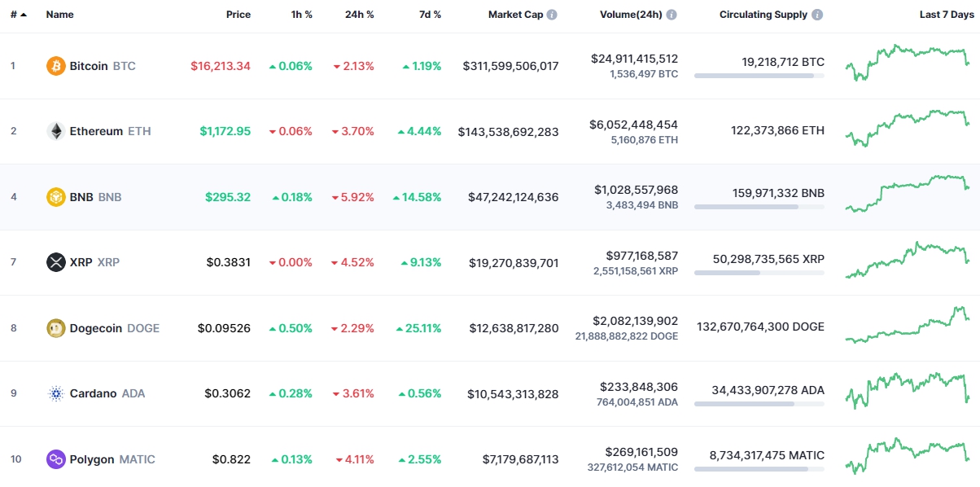This screenshot has height=487, width=980.
Task: Open the Polygon MATIC coin page
Action: 112,459
